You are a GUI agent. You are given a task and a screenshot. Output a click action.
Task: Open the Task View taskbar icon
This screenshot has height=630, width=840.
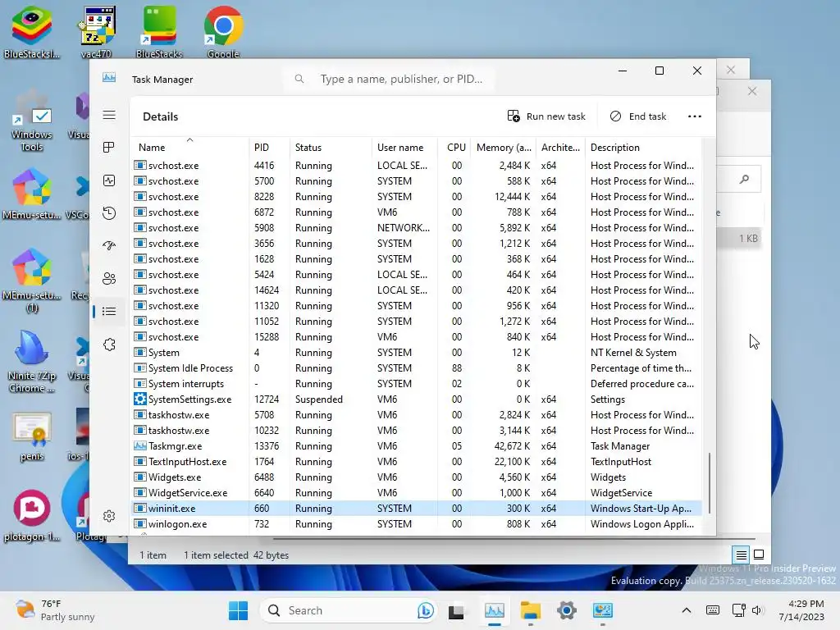456,610
